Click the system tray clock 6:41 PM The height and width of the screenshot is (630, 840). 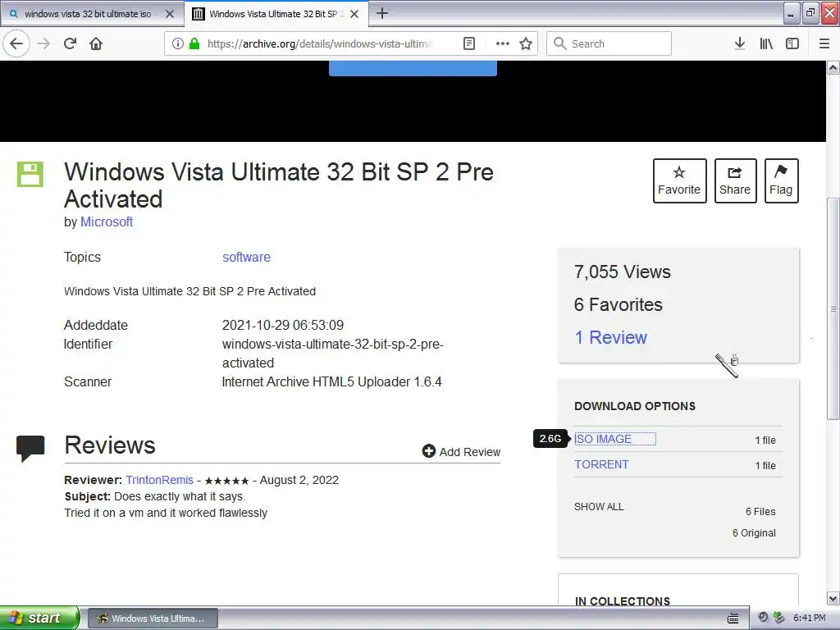tap(810, 619)
